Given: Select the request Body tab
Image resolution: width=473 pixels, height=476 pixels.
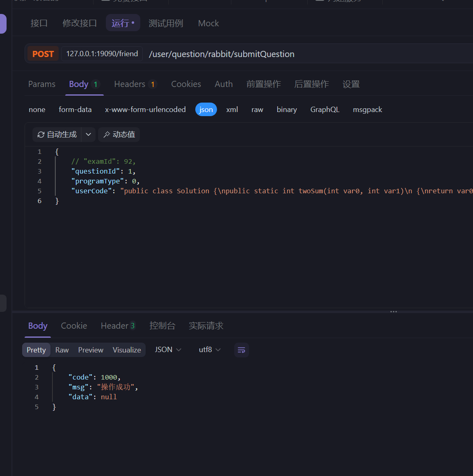Looking at the screenshot, I should pyautogui.click(x=84, y=84).
